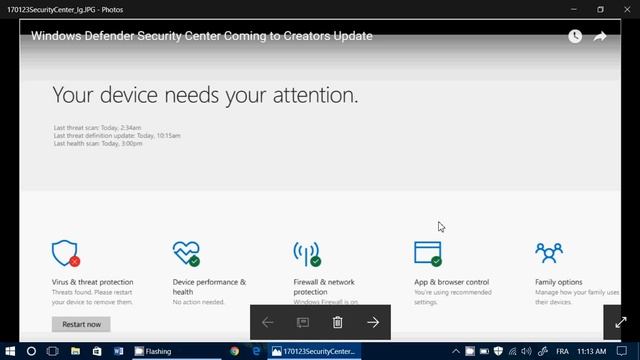Screen dimensions: 640x360
Task: Open Chrome from the taskbar
Action: tap(234, 351)
